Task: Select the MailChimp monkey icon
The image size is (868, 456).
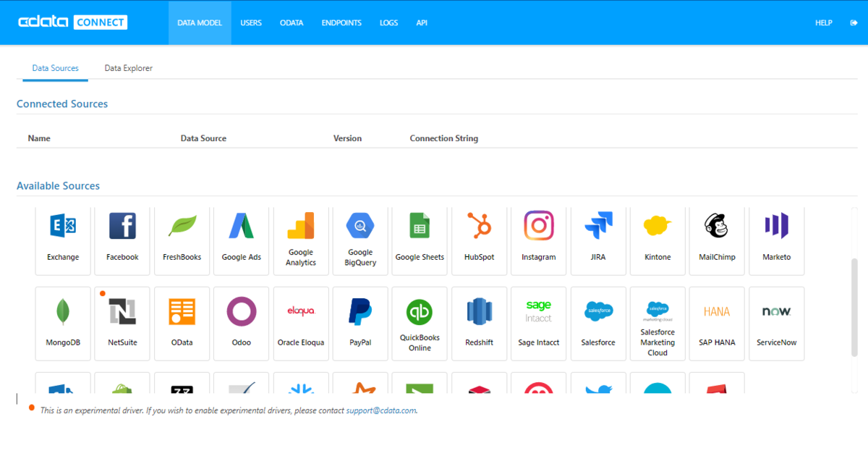Action: (x=717, y=226)
